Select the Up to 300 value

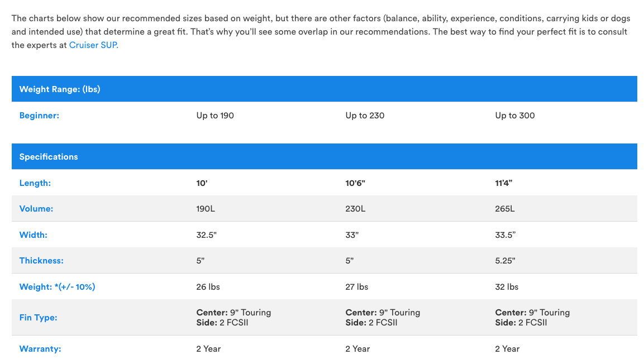click(x=514, y=116)
